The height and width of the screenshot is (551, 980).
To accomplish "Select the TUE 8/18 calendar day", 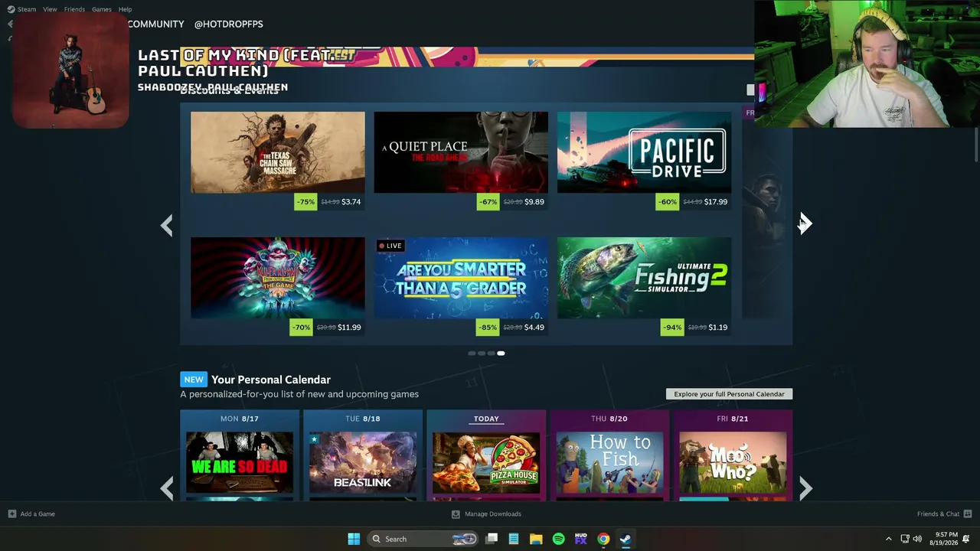I will pos(363,419).
